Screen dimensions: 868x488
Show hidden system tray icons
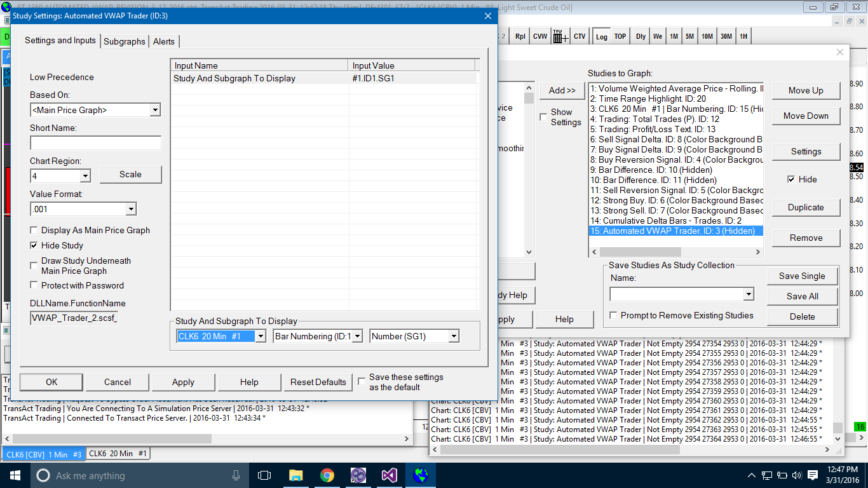tap(752, 475)
